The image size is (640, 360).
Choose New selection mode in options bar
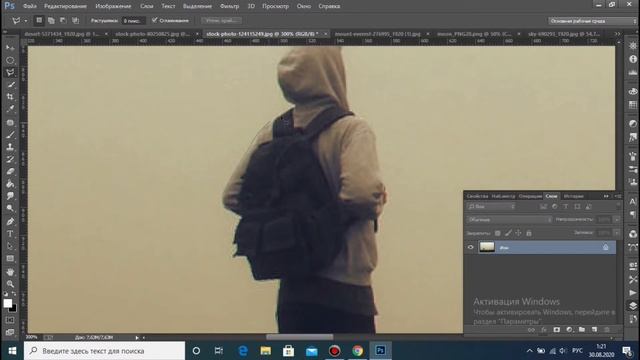[39, 20]
